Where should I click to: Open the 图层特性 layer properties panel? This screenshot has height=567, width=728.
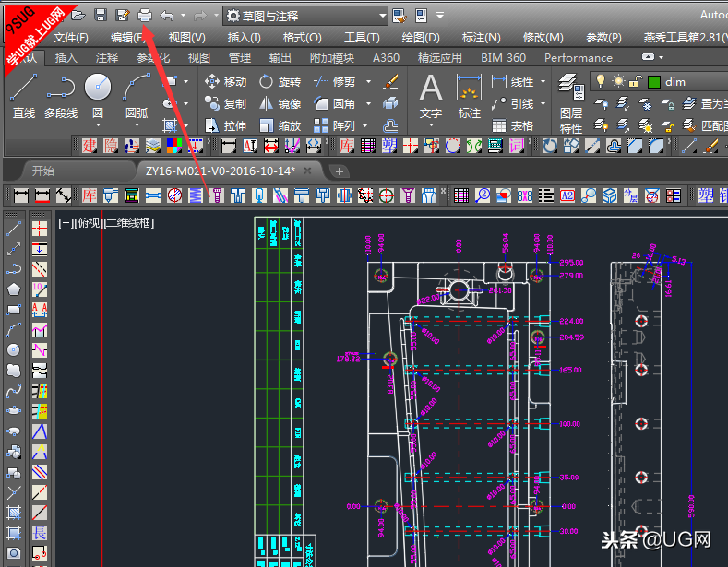[x=571, y=103]
